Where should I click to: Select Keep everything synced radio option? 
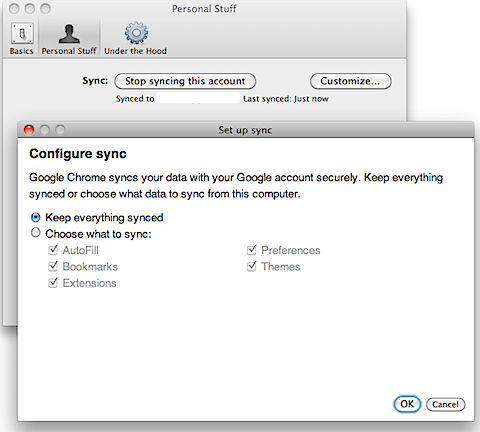[35, 217]
